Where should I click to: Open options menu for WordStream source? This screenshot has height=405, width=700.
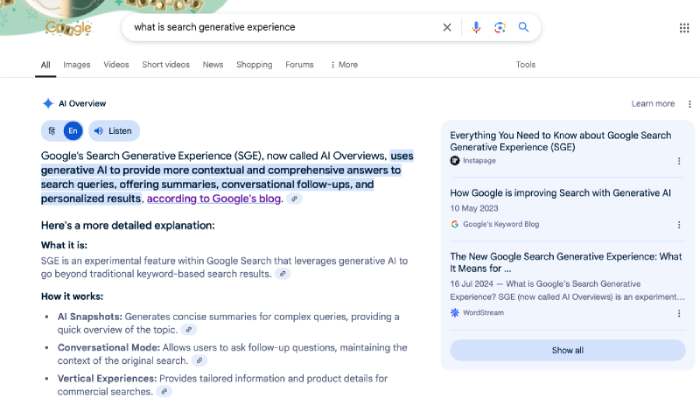click(679, 313)
